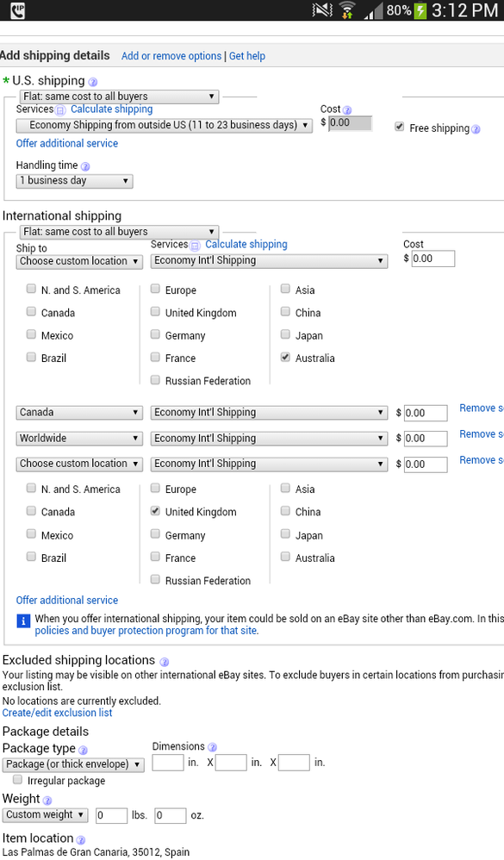This screenshot has width=504, height=860.
Task: Open the Dimensions help icon
Action: 212,747
